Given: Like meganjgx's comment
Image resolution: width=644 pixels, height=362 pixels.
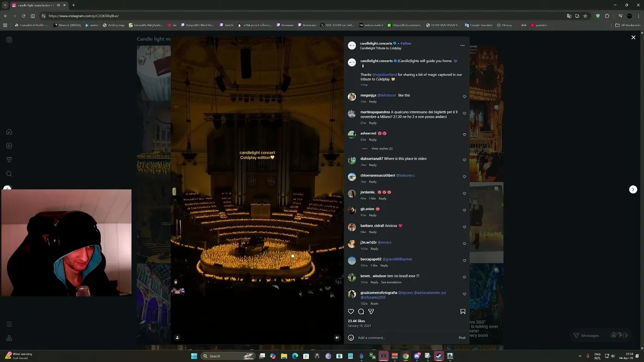Looking at the screenshot, I should (464, 97).
